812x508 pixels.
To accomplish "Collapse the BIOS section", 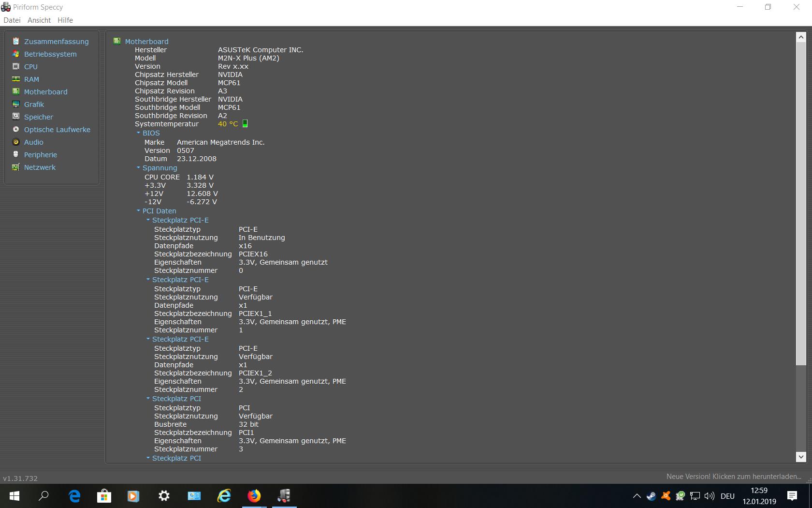I will [x=138, y=133].
